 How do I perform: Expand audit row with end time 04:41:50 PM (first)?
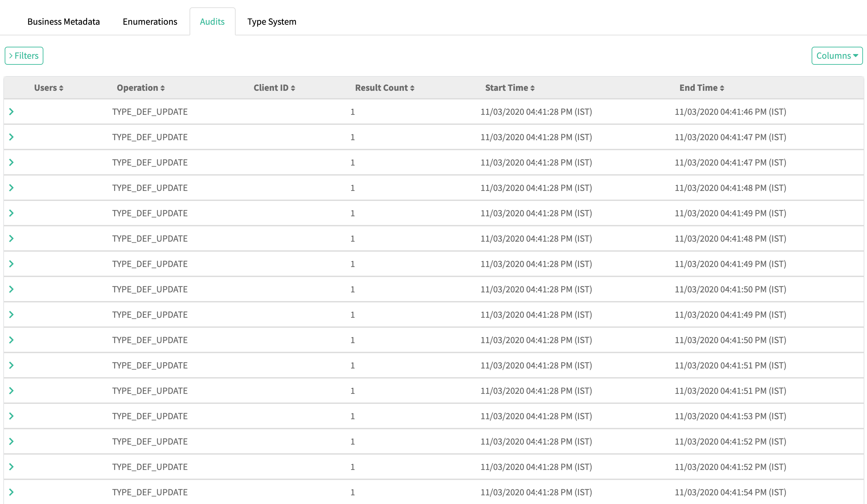point(11,289)
